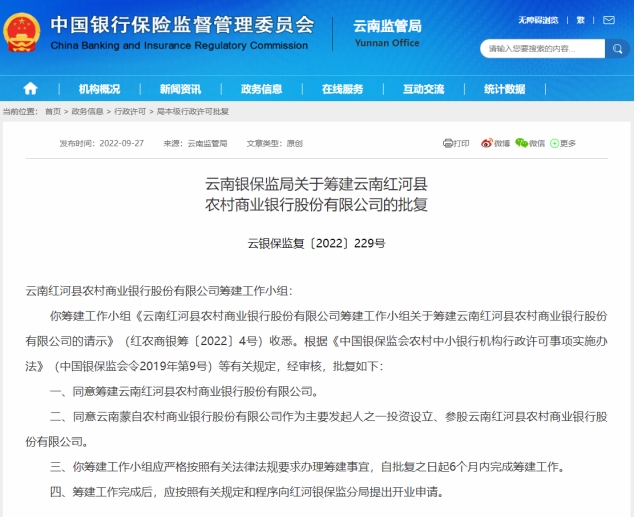The image size is (635, 517).
Task: Click the salutation line ending 筹建工作小组:
Action: [159, 291]
